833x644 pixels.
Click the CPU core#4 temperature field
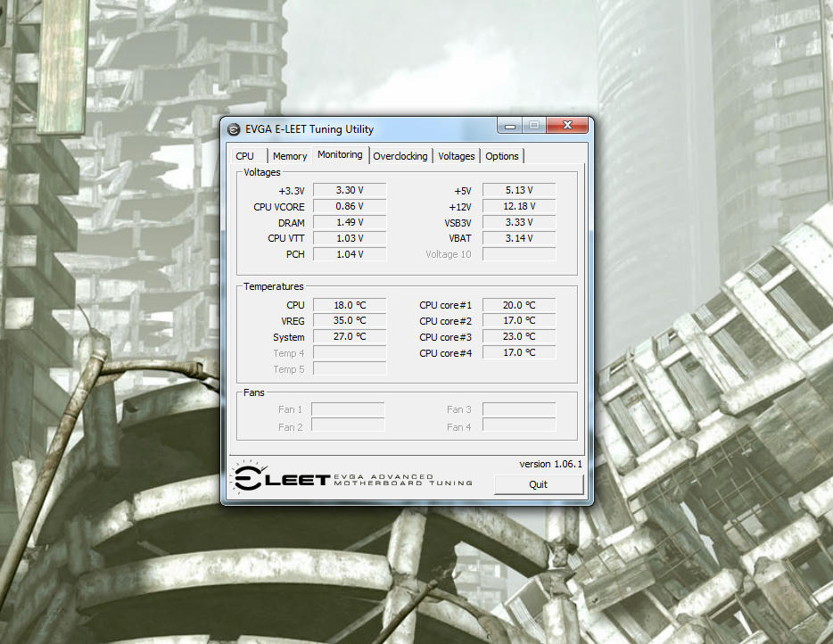519,352
